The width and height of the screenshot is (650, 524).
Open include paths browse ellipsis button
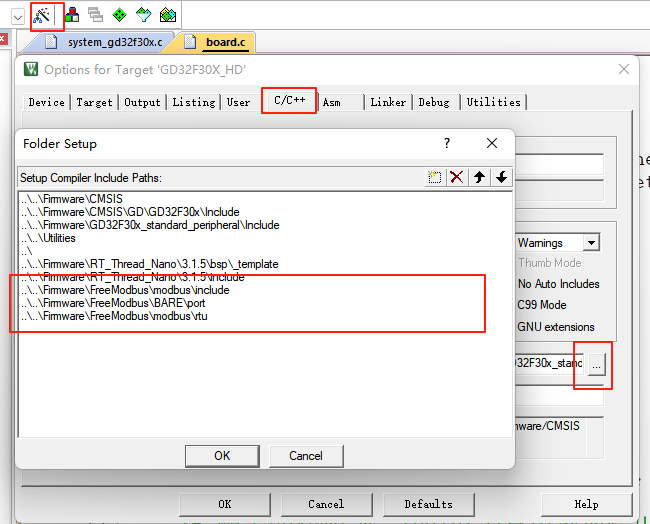point(597,365)
